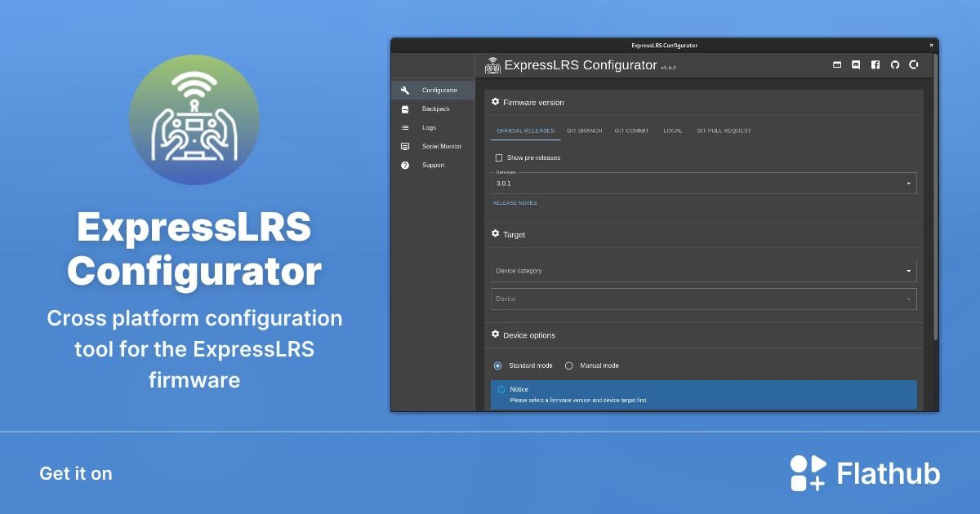The image size is (980, 514).
Task: Select the Configurator wrench icon in sidebar
Action: coord(403,90)
